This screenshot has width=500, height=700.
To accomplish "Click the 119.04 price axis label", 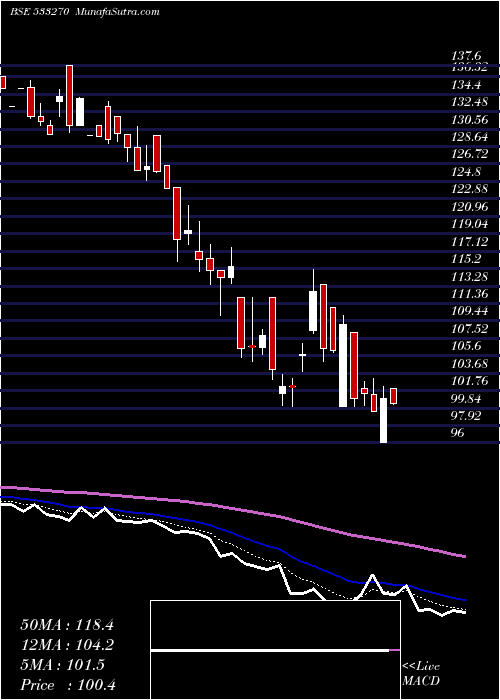I will click(470, 224).
